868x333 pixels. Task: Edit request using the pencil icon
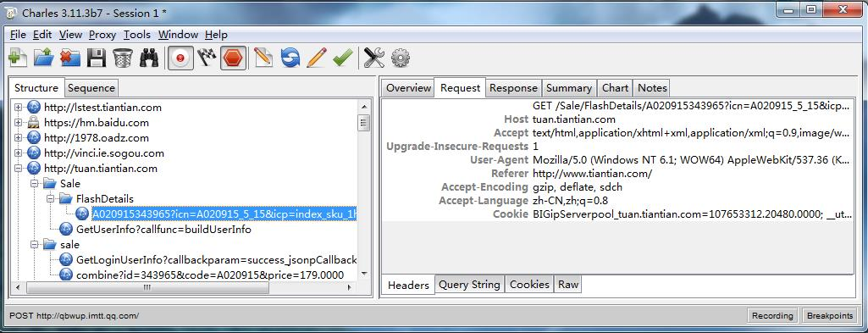[316, 58]
